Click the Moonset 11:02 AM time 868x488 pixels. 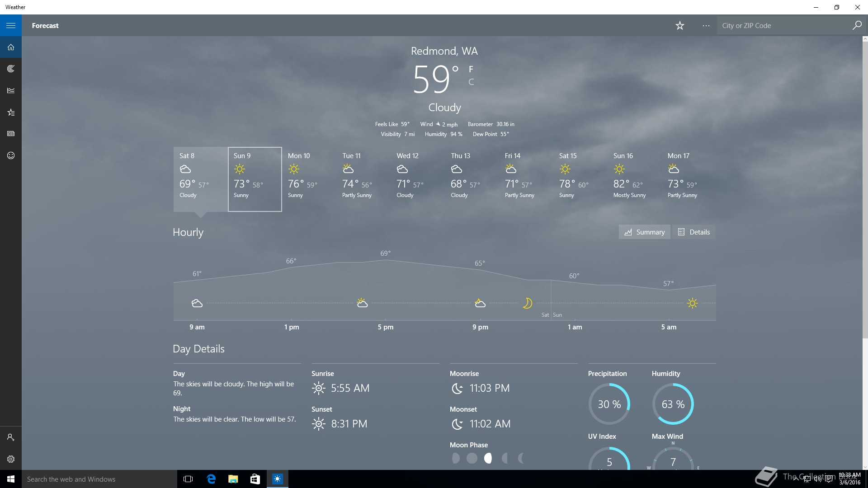(490, 424)
